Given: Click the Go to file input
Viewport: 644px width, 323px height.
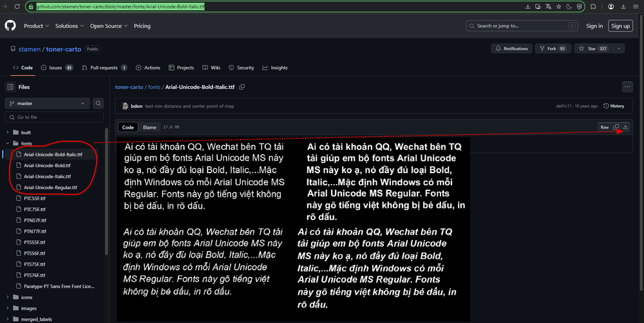Looking at the screenshot, I should tap(54, 117).
